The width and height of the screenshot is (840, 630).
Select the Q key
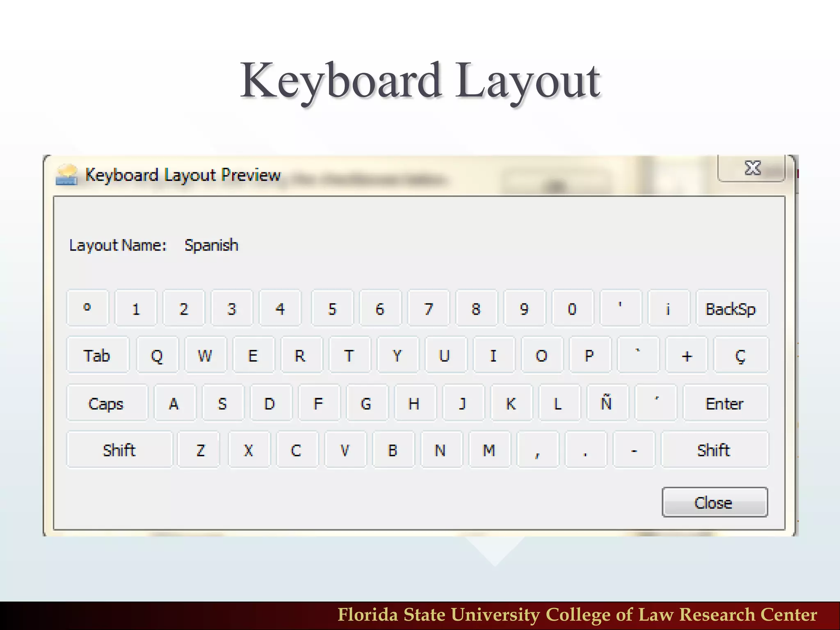click(x=157, y=355)
